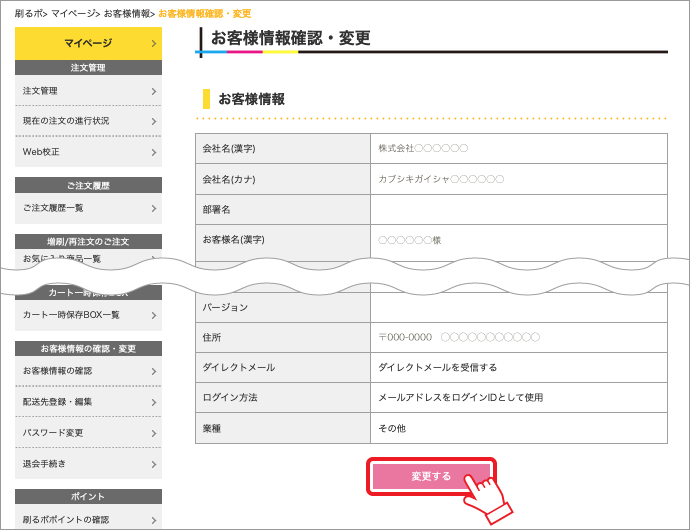Click the chevron beside 現在の注文の進行状況

(154, 121)
